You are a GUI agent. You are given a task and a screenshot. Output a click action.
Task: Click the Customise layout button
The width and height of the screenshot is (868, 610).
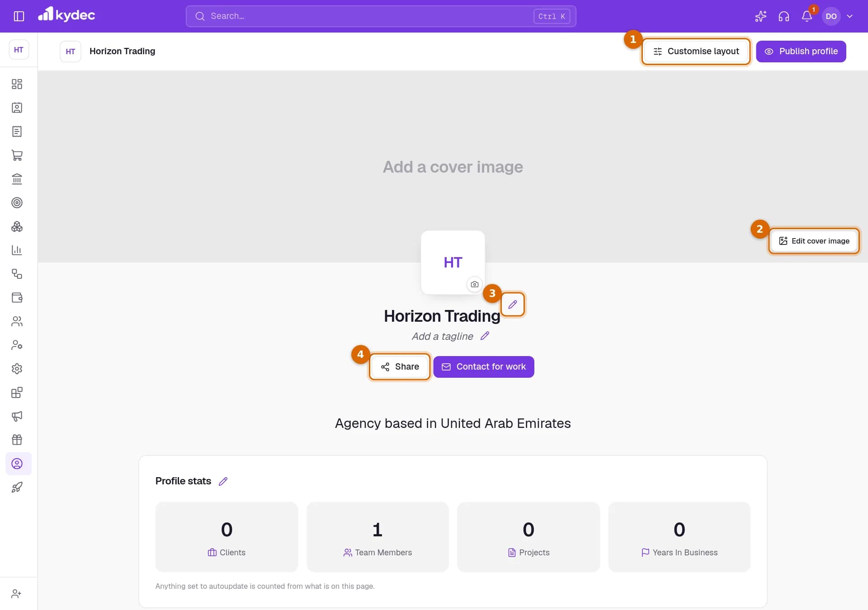point(696,52)
